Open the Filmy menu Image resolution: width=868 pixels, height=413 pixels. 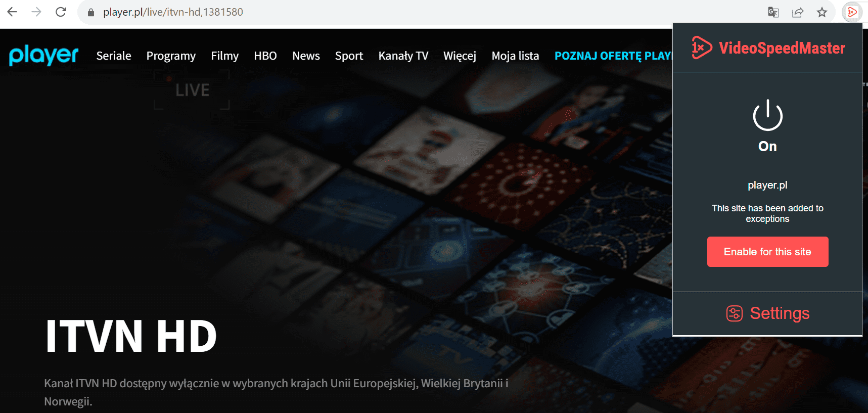[224, 56]
